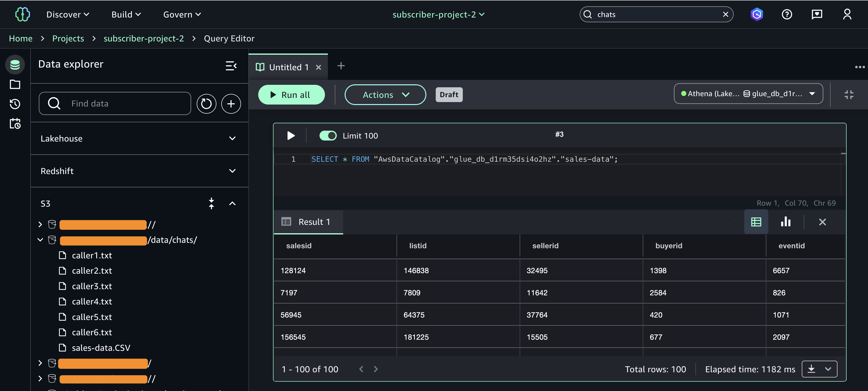This screenshot has height=391, width=868.
Task: Open the Athena connection dropdown
Action: pyautogui.click(x=748, y=94)
